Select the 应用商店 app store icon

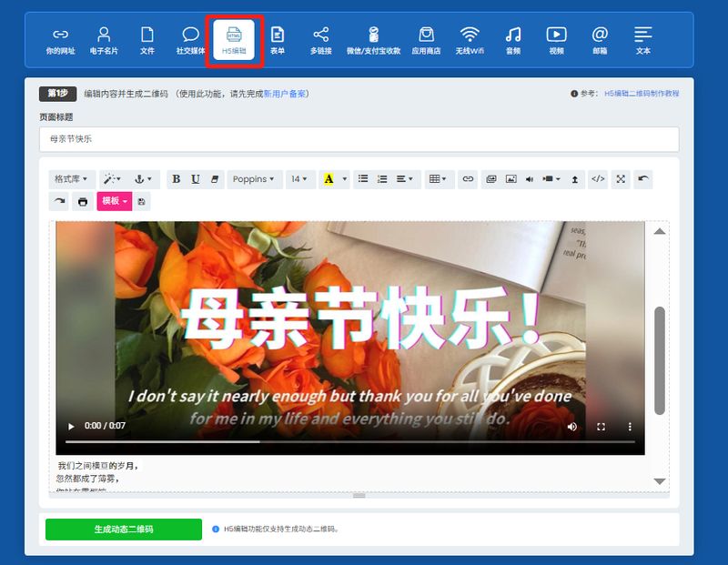click(426, 41)
